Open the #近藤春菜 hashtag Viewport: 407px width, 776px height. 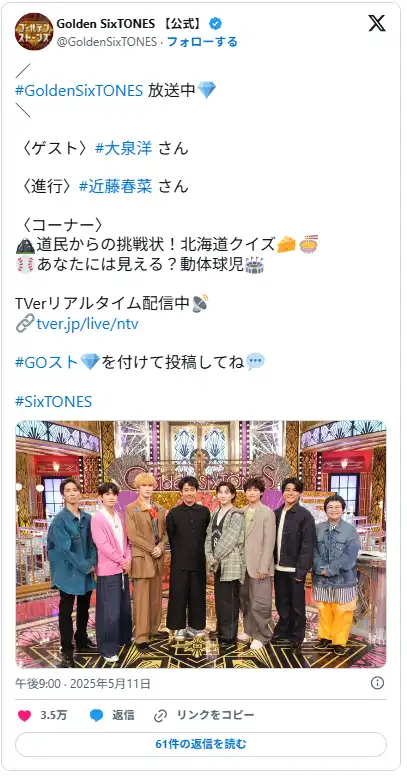(x=115, y=187)
